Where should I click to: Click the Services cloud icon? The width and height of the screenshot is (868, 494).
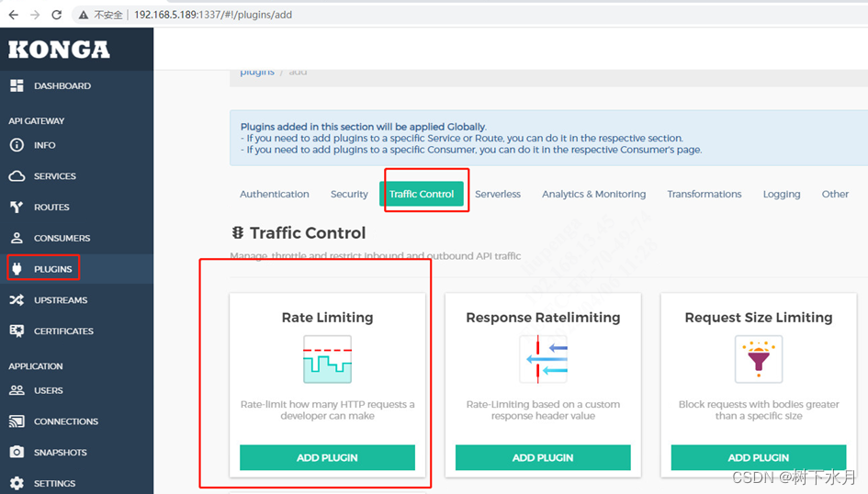17,176
